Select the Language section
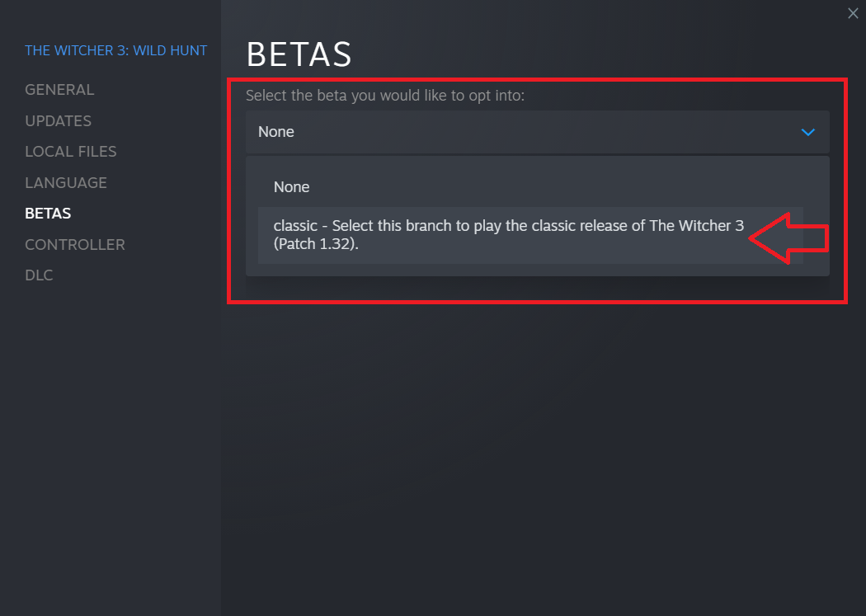866x616 pixels. [x=66, y=183]
